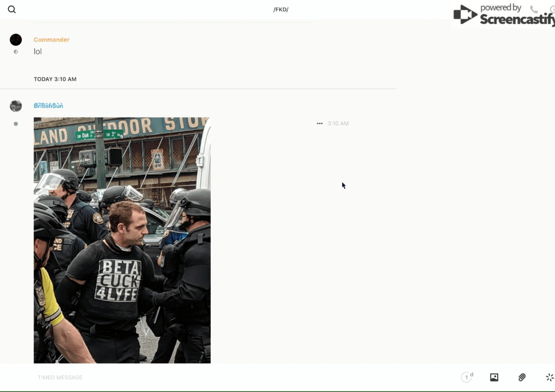Click the 3:10 AM message timestamp
Viewport: 555px width, 392px height.
tap(338, 123)
